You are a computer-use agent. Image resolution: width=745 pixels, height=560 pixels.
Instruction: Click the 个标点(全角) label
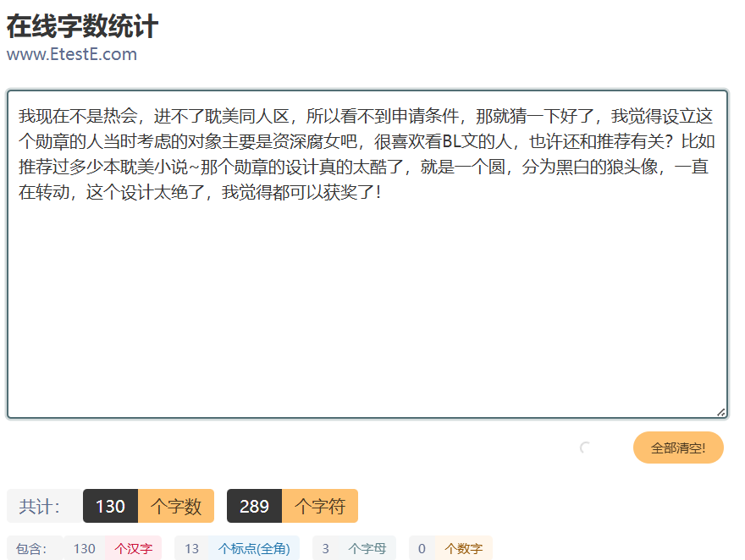tap(254, 548)
